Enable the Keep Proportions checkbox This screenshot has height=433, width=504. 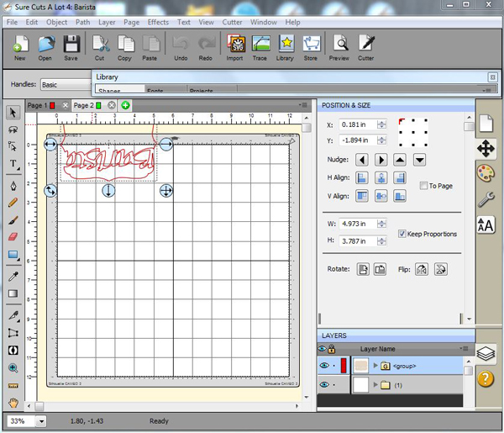[x=402, y=234]
